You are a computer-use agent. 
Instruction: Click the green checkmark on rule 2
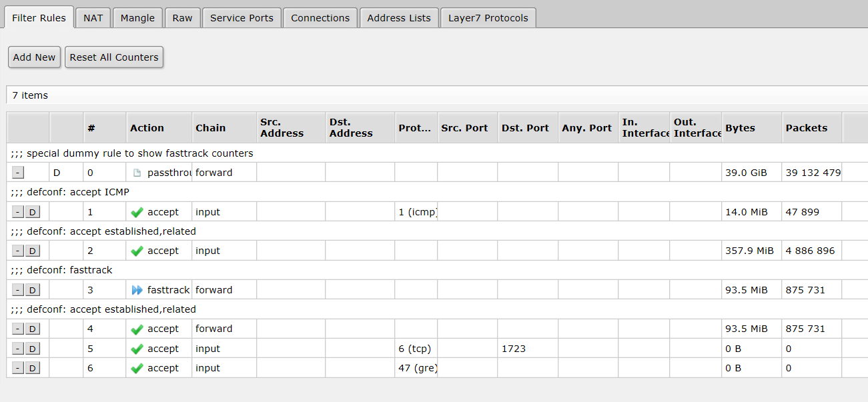[137, 251]
